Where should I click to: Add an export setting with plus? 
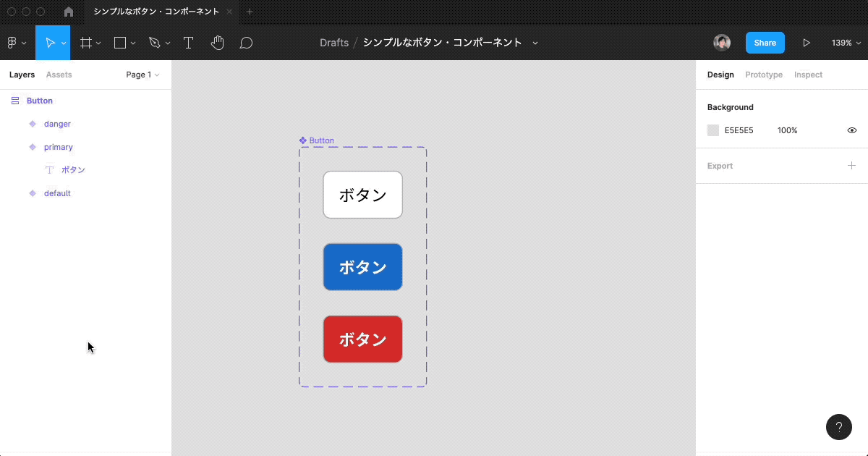(851, 166)
